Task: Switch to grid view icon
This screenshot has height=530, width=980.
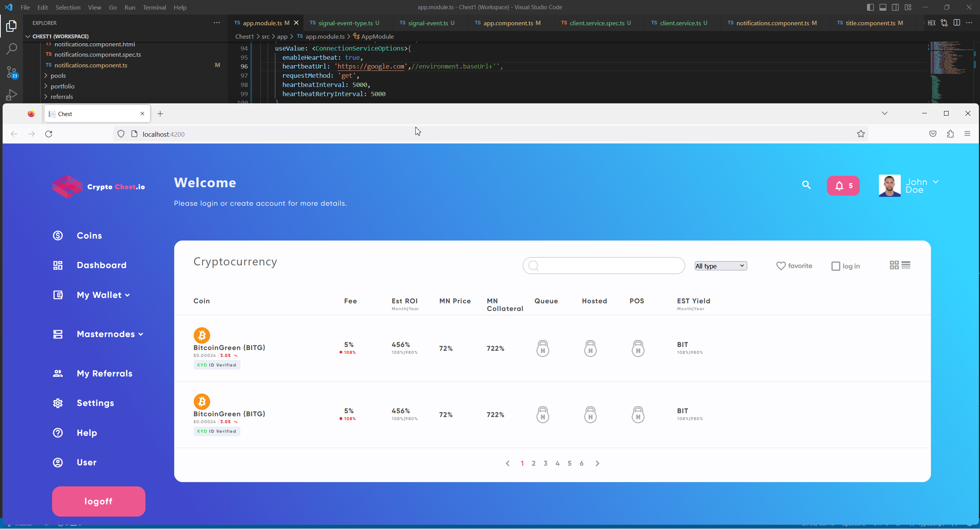Action: 894,265
